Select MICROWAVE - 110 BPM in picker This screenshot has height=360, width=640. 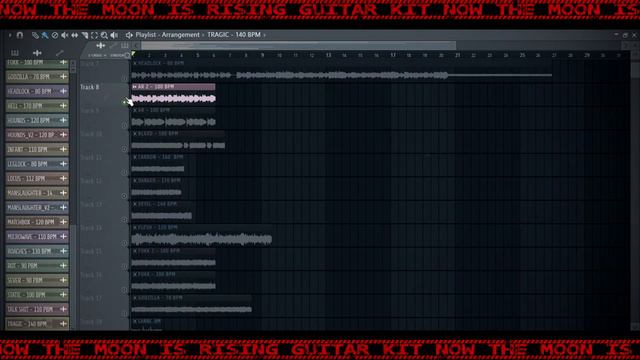(37, 237)
